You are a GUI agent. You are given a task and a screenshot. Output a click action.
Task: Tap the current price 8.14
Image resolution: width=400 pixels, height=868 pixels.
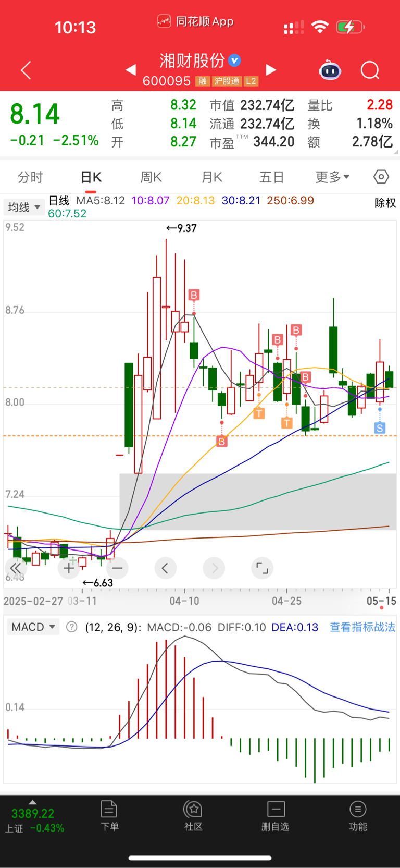(x=35, y=114)
